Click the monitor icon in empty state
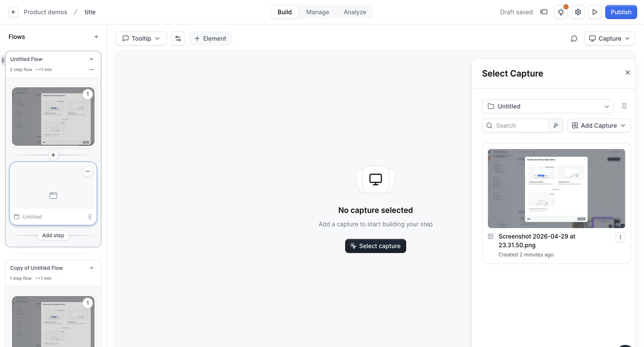The image size is (644, 347). pos(376,179)
